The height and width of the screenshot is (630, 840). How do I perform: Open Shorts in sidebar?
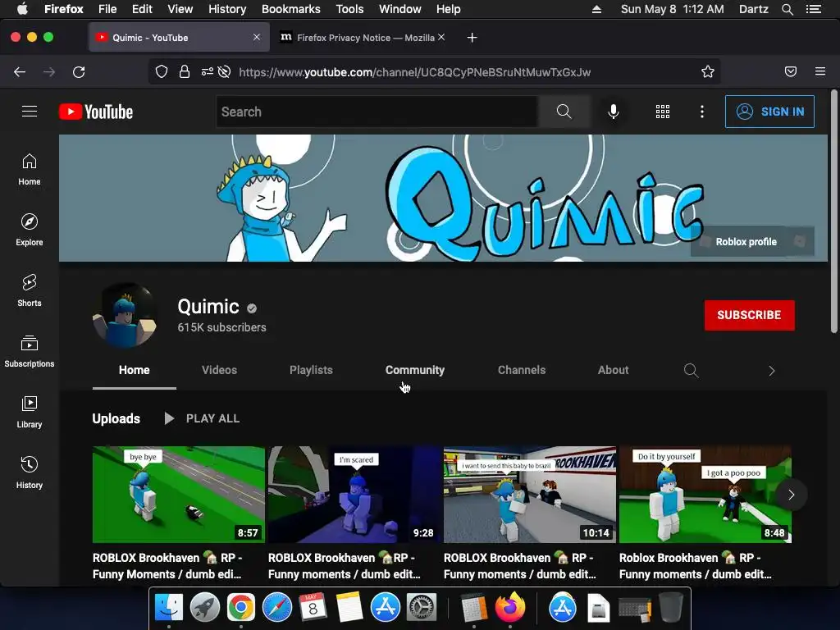point(30,290)
